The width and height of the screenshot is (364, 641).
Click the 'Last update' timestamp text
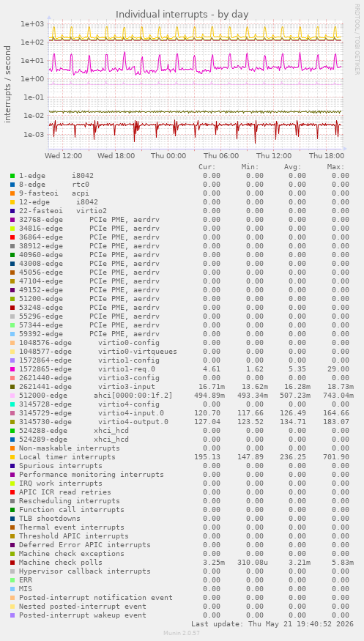click(272, 624)
